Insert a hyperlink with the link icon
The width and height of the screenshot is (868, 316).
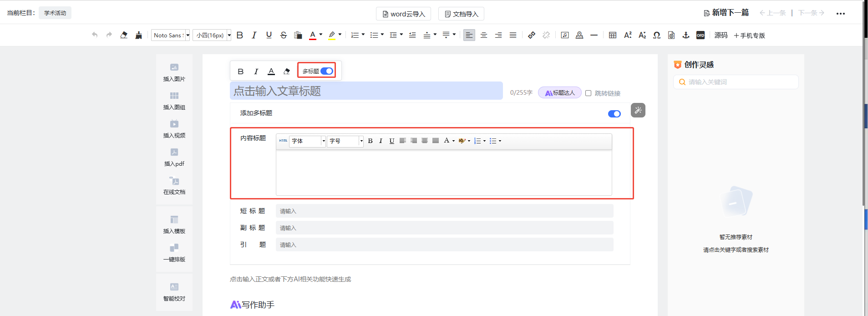pos(532,35)
